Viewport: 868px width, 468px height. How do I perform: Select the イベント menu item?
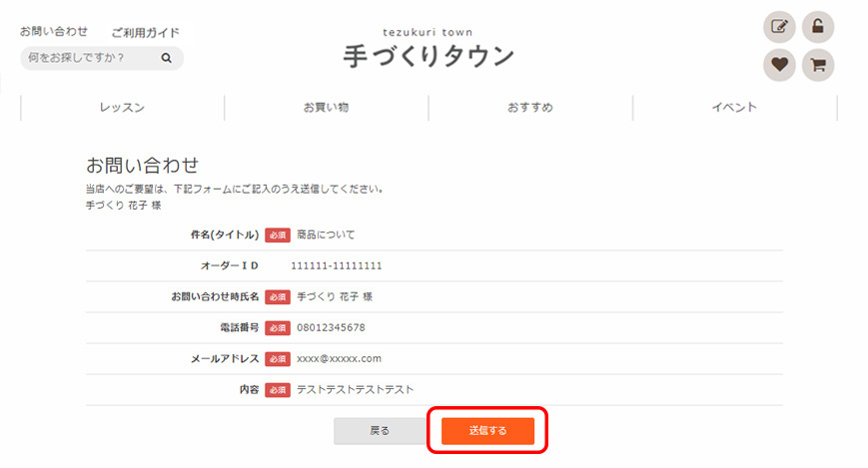tap(734, 108)
